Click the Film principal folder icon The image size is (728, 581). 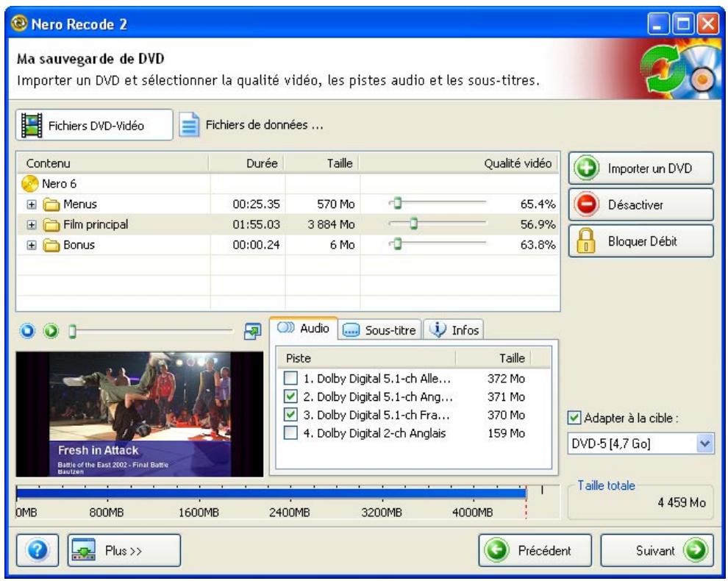coord(51,225)
